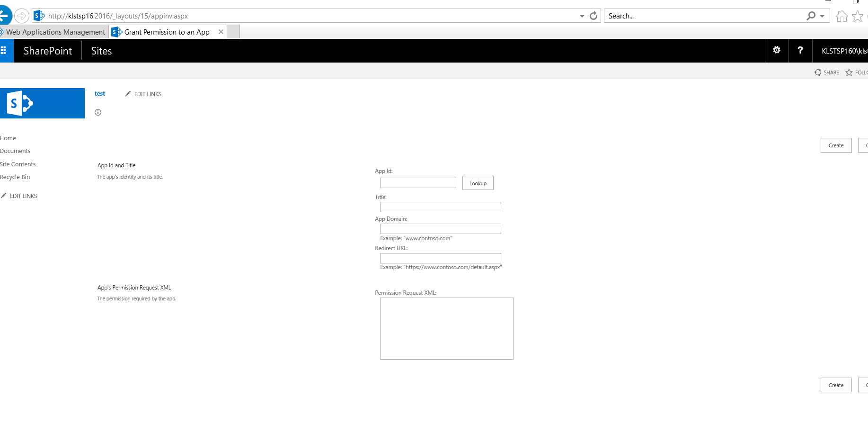Screen dimensions: 868x434
Task: Click the 'The permission required by the app.' text
Action: (x=137, y=299)
